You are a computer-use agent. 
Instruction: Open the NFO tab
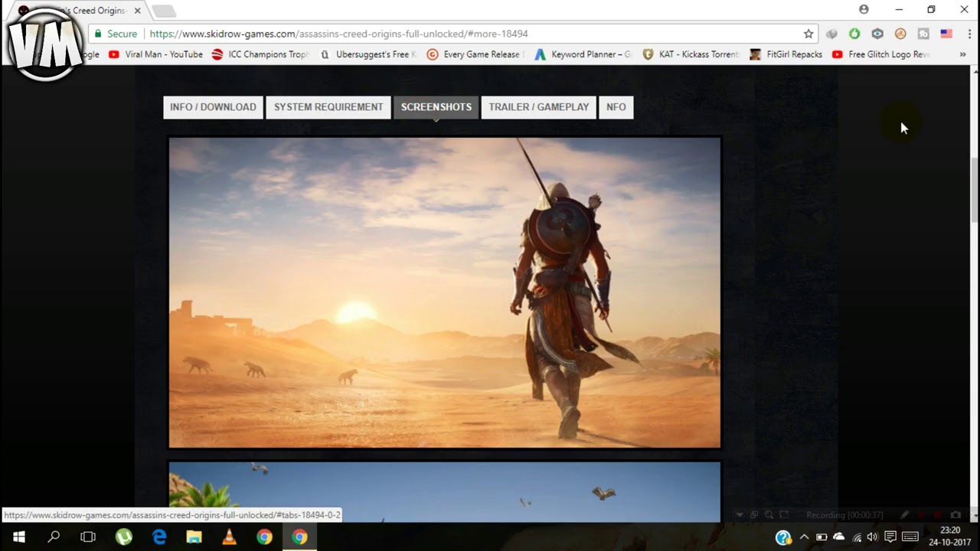tap(616, 107)
